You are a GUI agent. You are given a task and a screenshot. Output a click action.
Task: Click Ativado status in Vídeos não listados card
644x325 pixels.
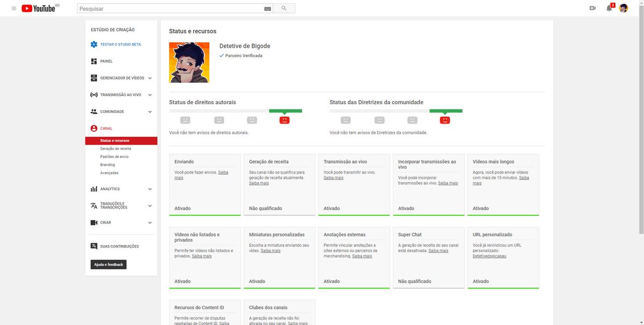click(x=182, y=281)
